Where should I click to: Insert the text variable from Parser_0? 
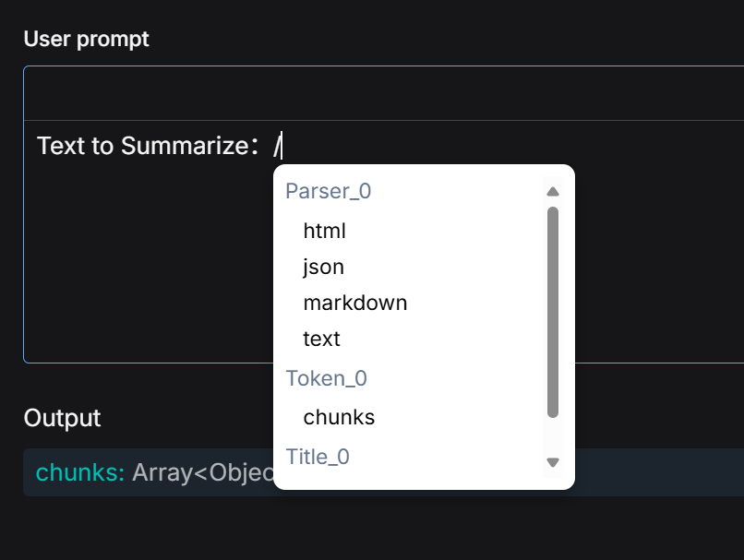(x=321, y=339)
